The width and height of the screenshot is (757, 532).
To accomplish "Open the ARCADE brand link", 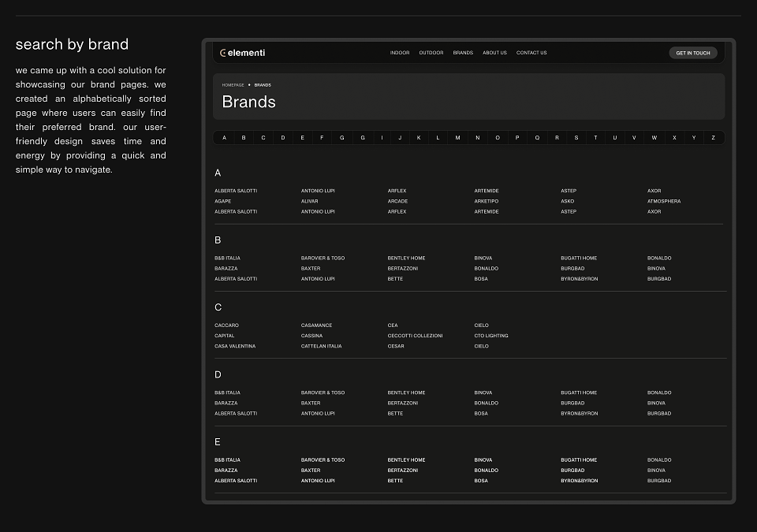I will coord(397,201).
